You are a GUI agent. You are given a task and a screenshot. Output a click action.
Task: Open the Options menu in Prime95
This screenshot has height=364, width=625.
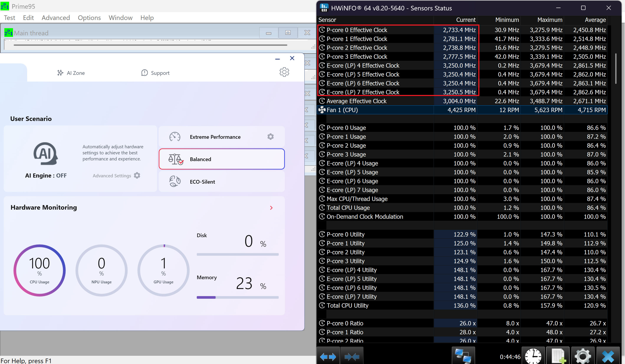89,18
